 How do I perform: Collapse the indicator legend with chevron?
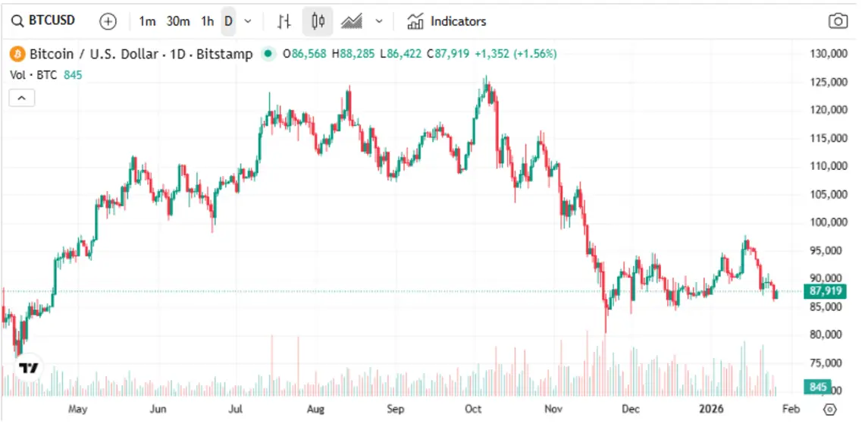pyautogui.click(x=21, y=99)
